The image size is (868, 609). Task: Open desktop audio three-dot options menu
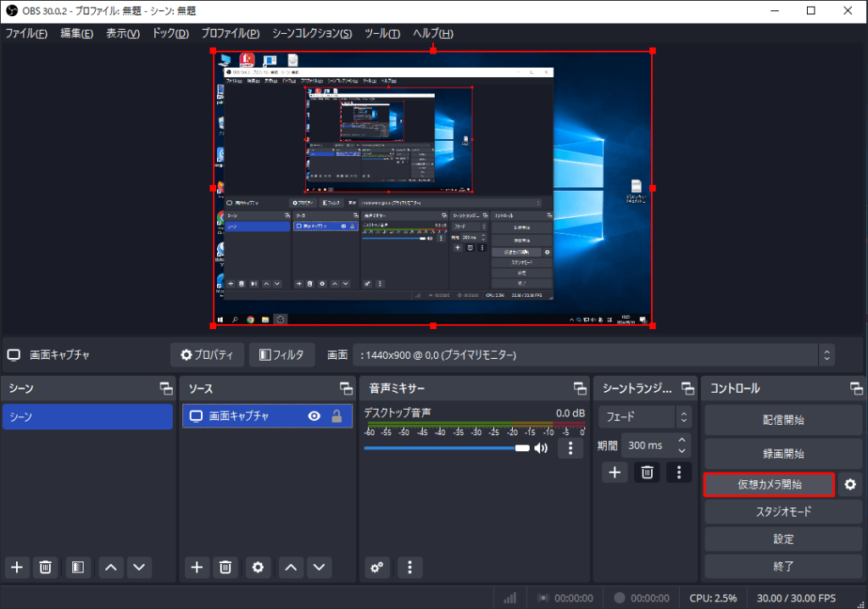coord(570,448)
